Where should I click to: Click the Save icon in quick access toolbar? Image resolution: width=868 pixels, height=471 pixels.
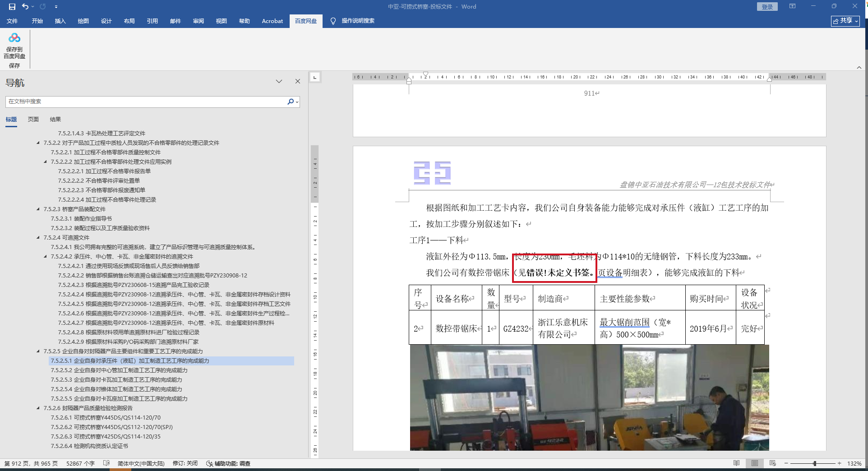(x=12, y=6)
